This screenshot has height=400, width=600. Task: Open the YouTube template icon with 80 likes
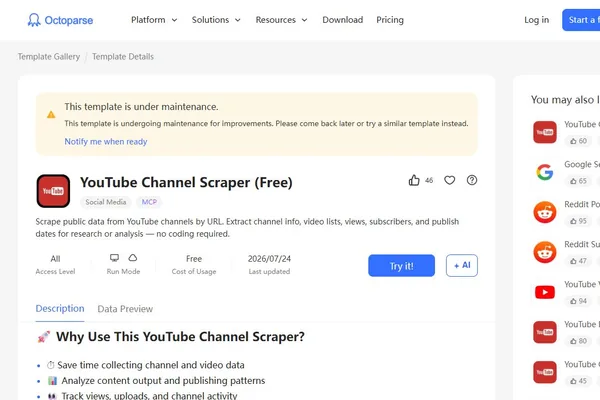point(545,332)
